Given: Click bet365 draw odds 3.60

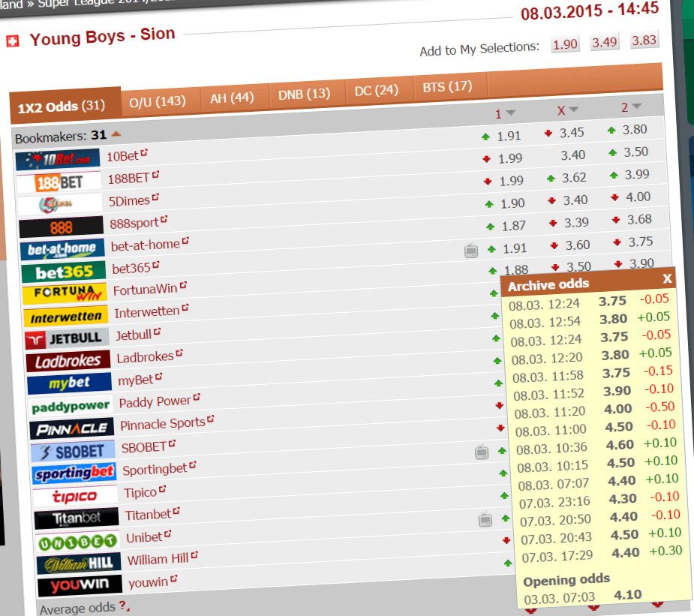Looking at the screenshot, I should [x=578, y=245].
